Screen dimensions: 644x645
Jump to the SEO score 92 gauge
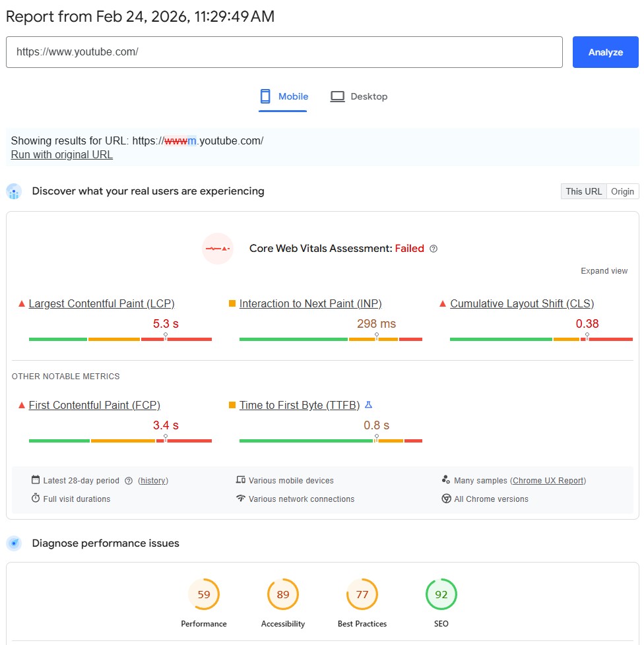pos(441,595)
